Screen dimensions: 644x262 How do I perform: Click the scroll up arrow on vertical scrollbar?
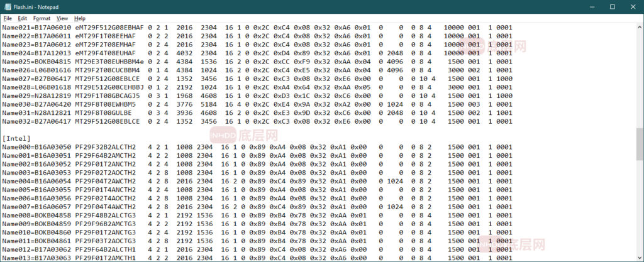click(x=640, y=28)
